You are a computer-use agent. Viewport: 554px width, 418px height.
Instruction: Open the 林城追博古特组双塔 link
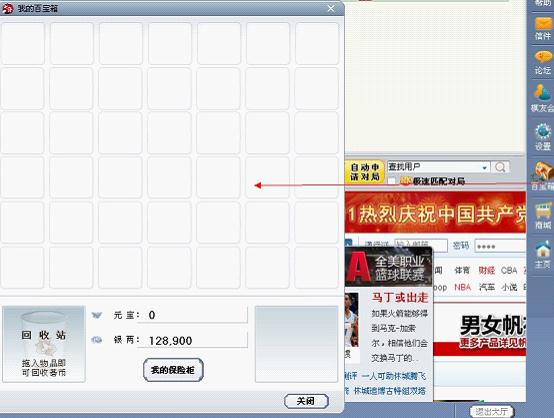click(x=389, y=391)
